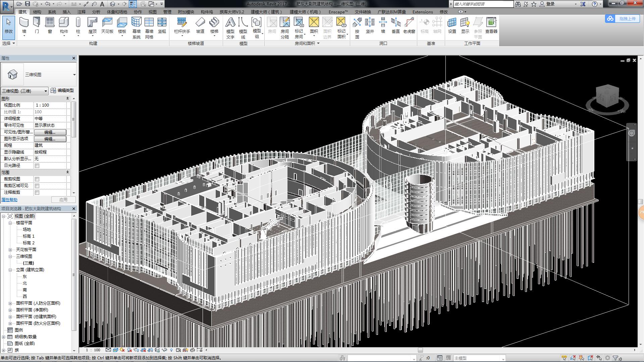Image resolution: width=644 pixels, height=362 pixels.
Task: Click the 编辑类型 button
Action: point(62,90)
